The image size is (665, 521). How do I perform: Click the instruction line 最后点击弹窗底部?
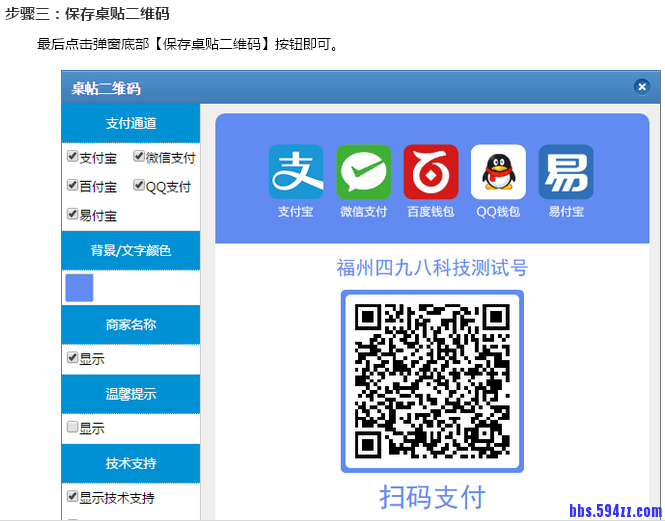pyautogui.click(x=188, y=44)
